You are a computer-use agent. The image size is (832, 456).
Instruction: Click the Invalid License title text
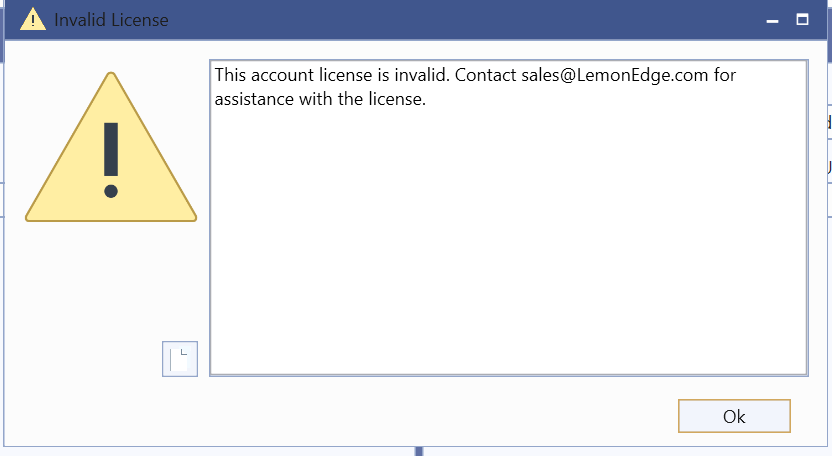click(111, 20)
